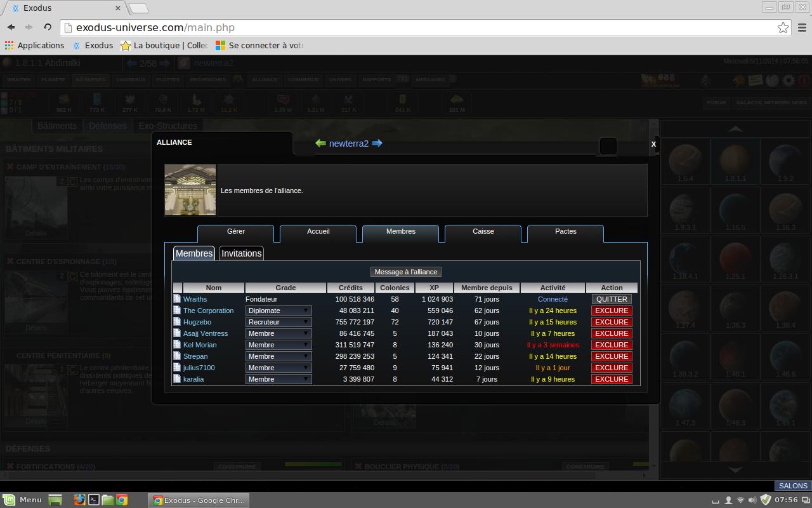Click the browser address bar

click(419, 28)
